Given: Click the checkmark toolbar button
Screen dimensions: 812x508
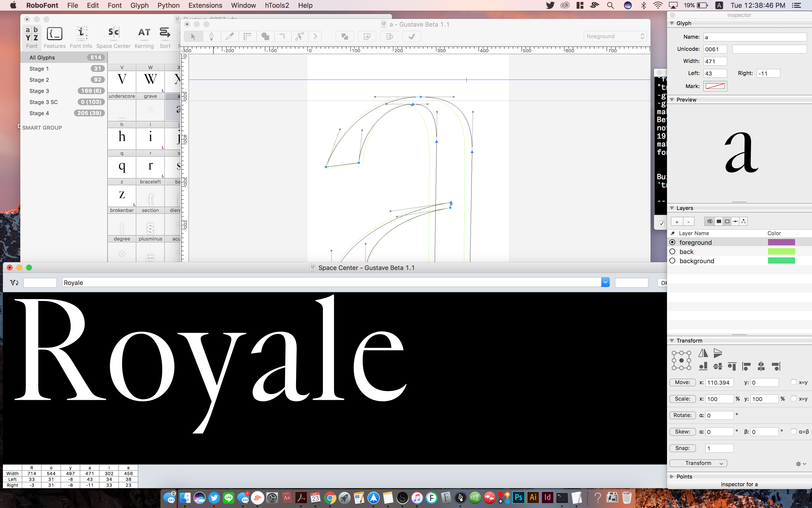Looking at the screenshot, I should (x=412, y=36).
